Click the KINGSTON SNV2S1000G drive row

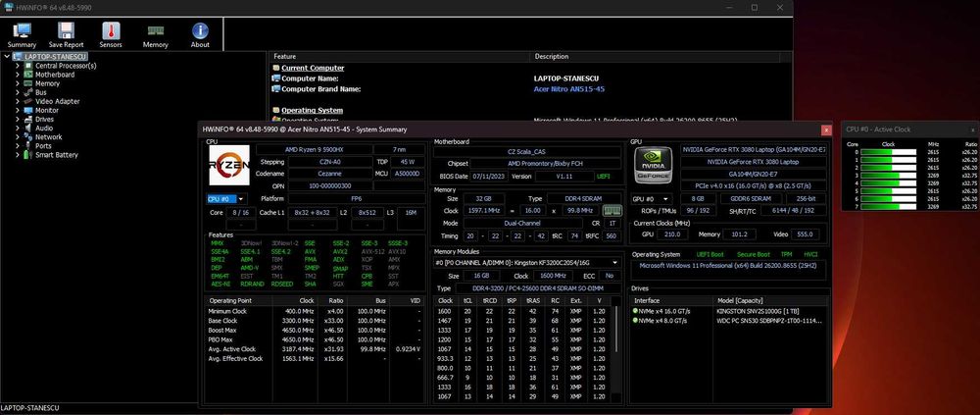coord(730,311)
